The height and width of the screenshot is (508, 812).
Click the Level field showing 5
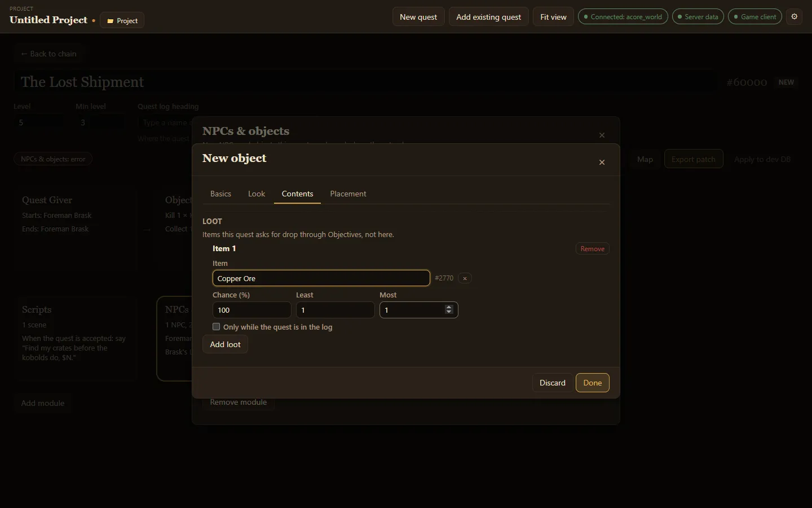[x=39, y=122]
